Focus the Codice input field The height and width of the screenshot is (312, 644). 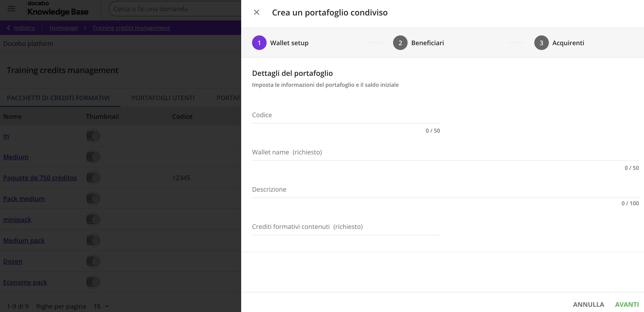346,115
